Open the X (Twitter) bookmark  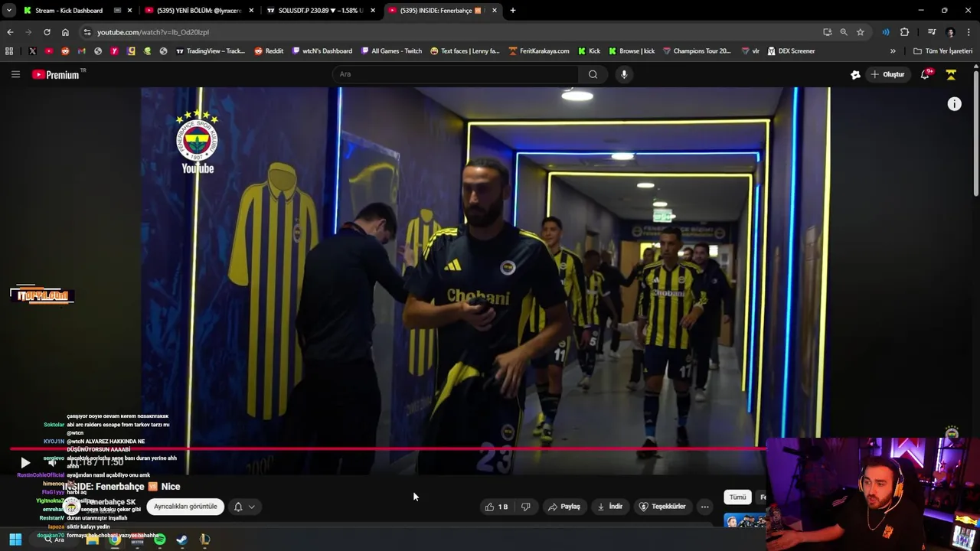pyautogui.click(x=32, y=51)
